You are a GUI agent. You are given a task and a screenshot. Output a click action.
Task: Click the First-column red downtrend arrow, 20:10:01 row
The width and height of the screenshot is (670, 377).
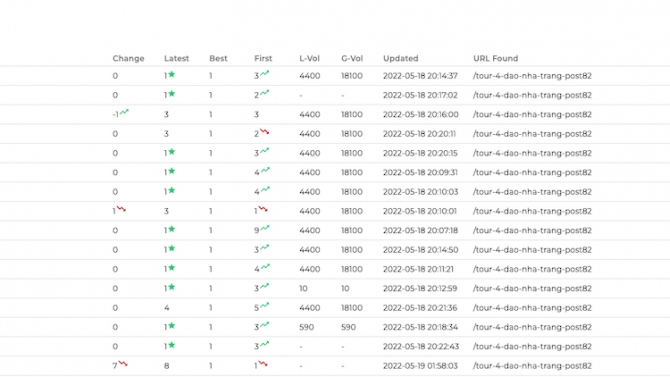[263, 209]
